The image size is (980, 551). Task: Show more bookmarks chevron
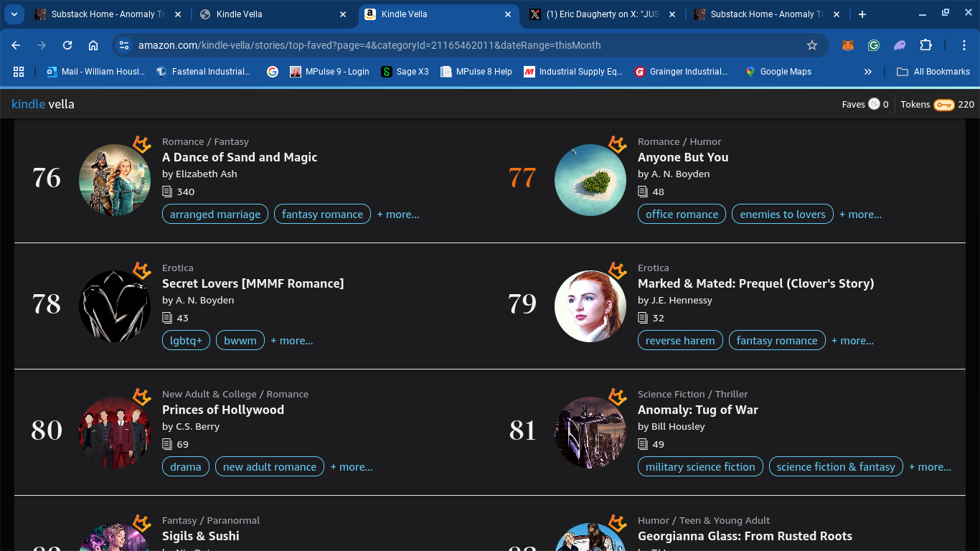868,72
